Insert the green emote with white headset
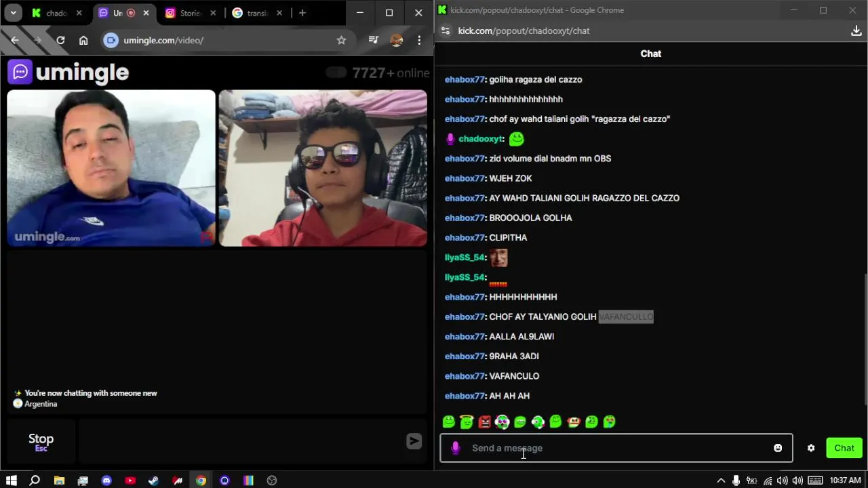This screenshot has width=868, height=488. [x=538, y=422]
